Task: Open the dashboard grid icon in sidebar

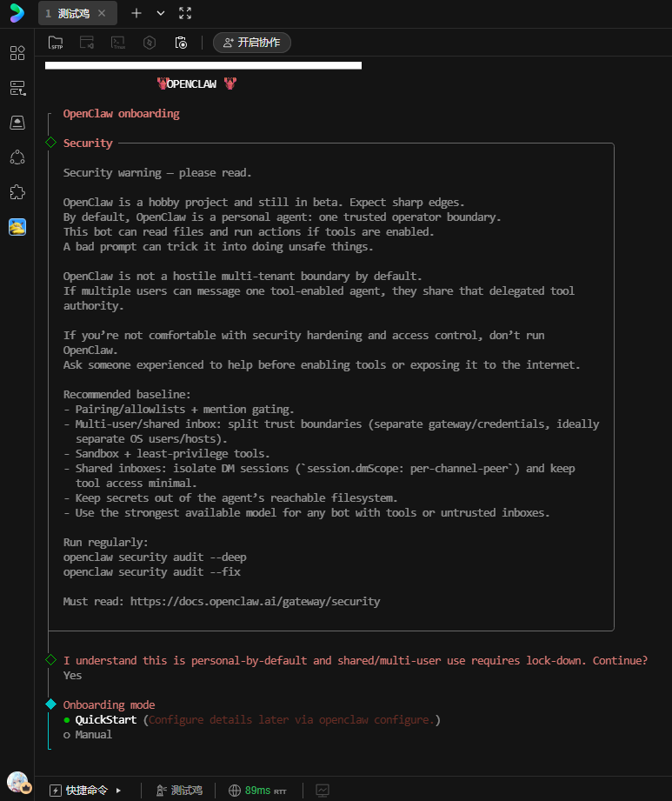Action: (17, 53)
